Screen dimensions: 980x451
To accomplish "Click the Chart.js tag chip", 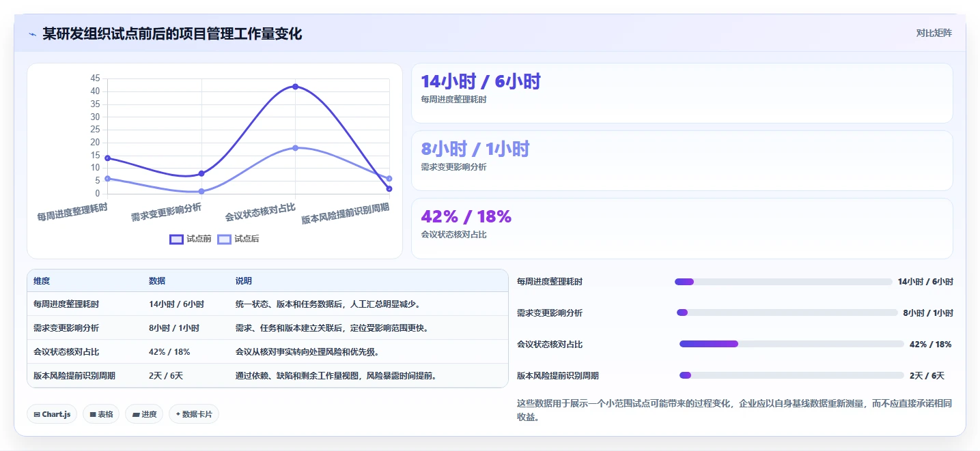I will click(52, 414).
